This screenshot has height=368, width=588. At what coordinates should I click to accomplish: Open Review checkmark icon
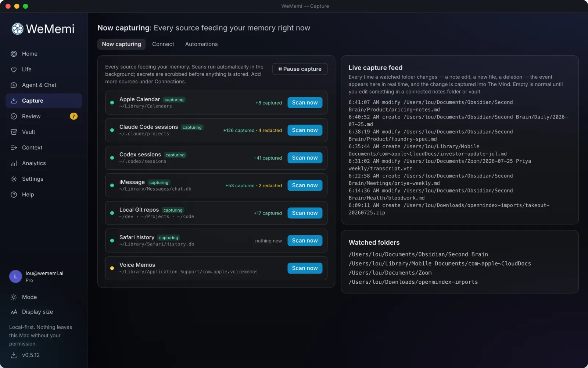coord(14,116)
